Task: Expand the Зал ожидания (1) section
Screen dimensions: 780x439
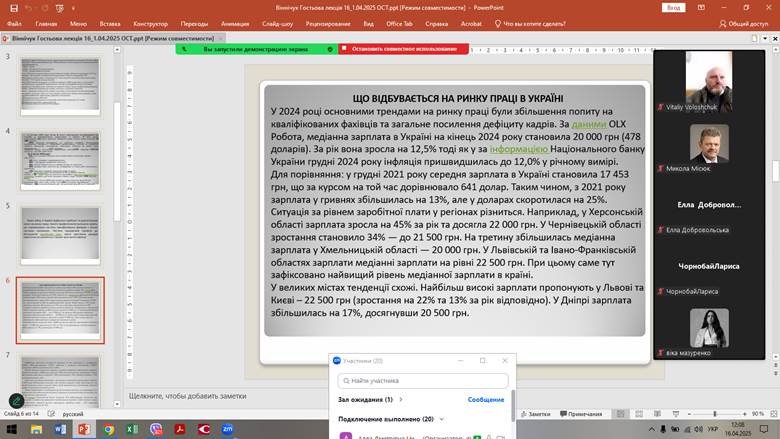Action: coord(365,399)
